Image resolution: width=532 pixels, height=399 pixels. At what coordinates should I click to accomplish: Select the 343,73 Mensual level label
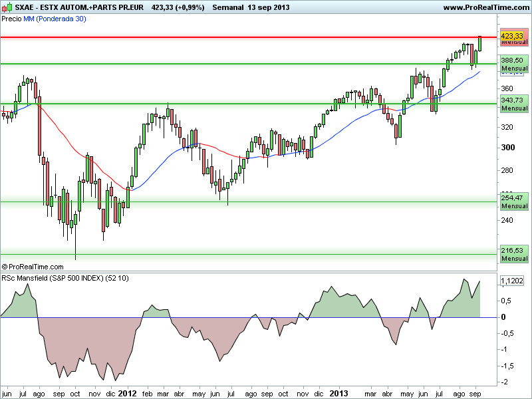(x=513, y=104)
